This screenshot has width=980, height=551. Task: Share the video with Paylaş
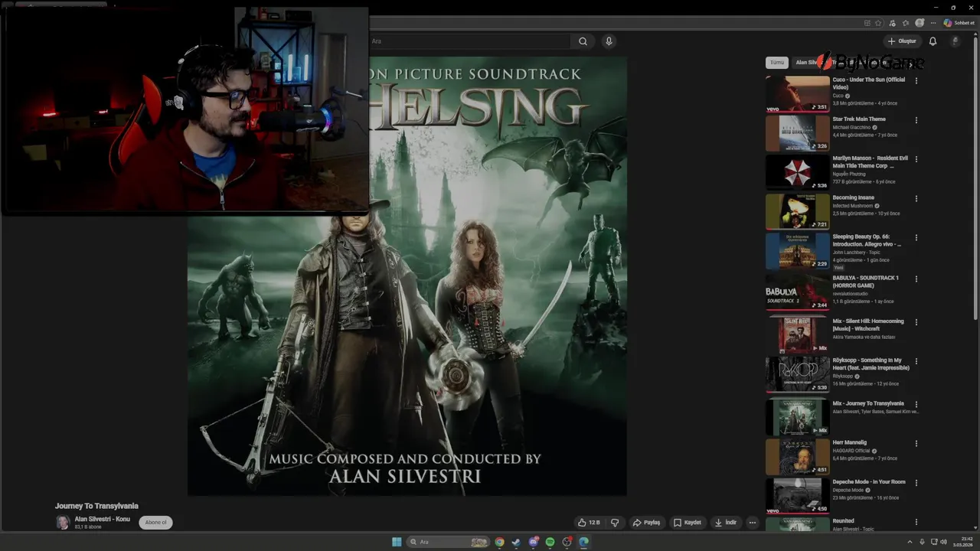pyautogui.click(x=646, y=523)
